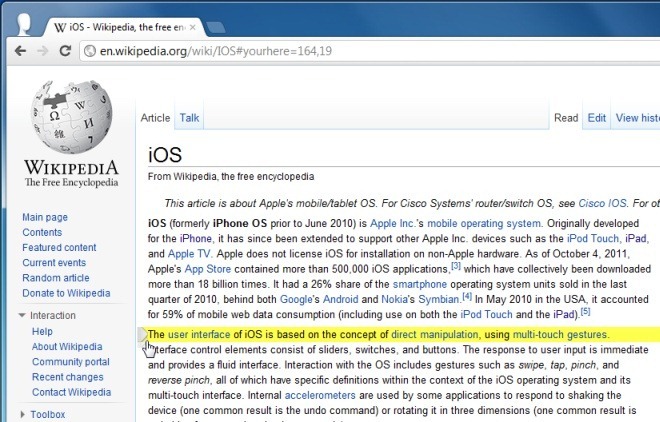This screenshot has width=660, height=422.
Task: Open the Edit tab
Action: click(597, 118)
